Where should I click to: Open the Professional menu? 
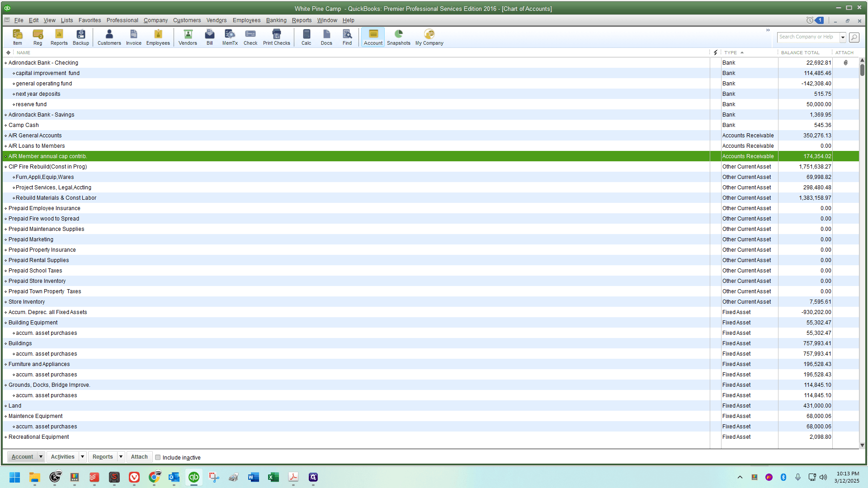click(122, 20)
